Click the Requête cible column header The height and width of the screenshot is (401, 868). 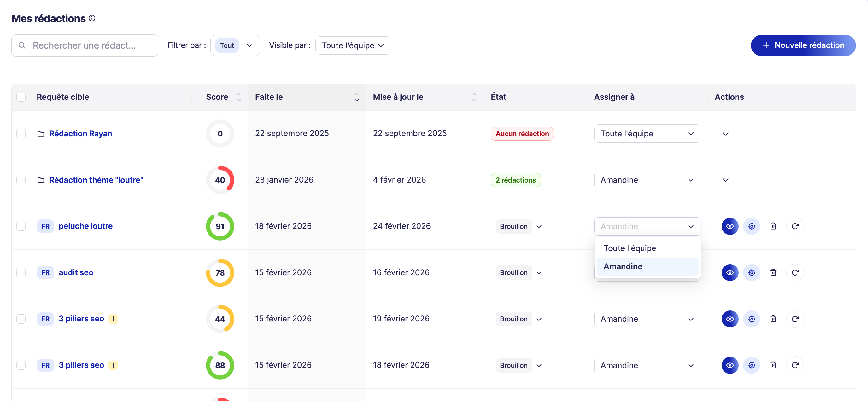pyautogui.click(x=63, y=97)
